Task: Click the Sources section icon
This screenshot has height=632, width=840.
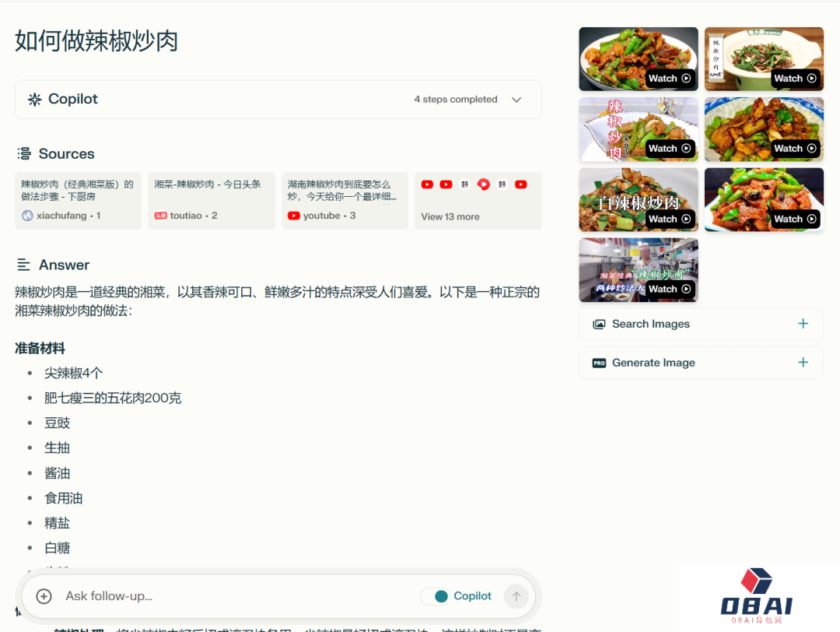Action: coord(24,154)
